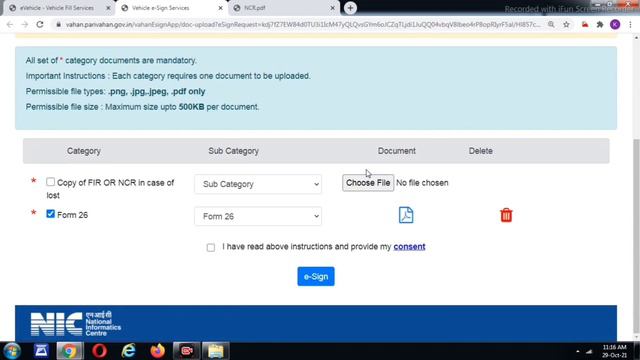The image size is (640, 360).
Task: Open Google Chrome from the taskbar
Action: coord(69,351)
